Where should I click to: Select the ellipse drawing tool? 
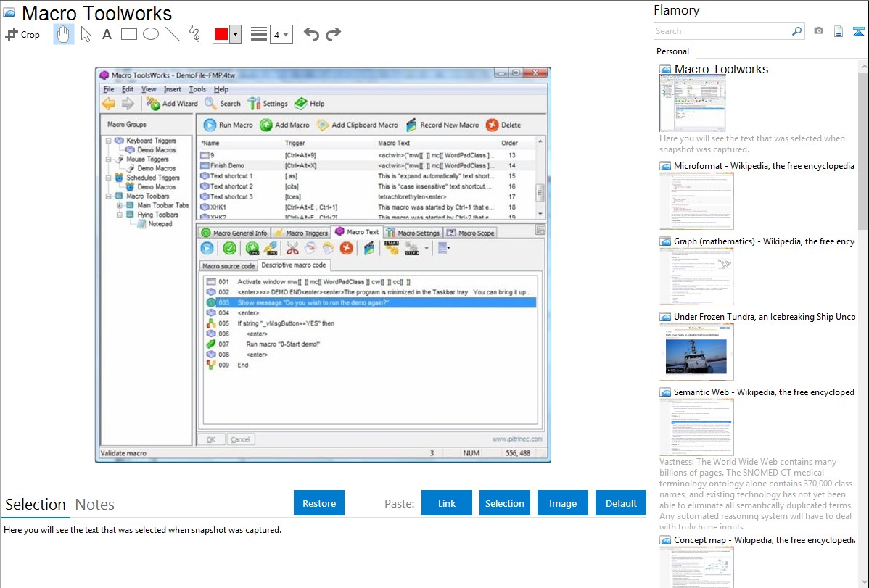click(x=151, y=34)
